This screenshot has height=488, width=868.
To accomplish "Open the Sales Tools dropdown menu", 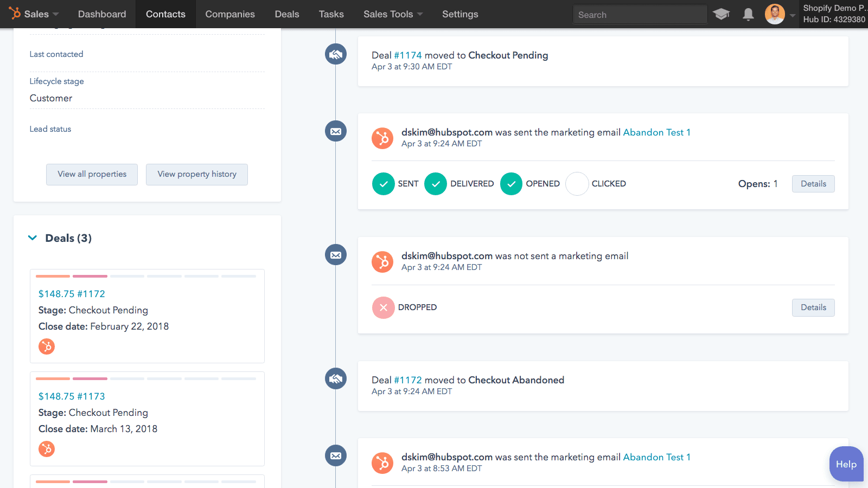I will [393, 14].
